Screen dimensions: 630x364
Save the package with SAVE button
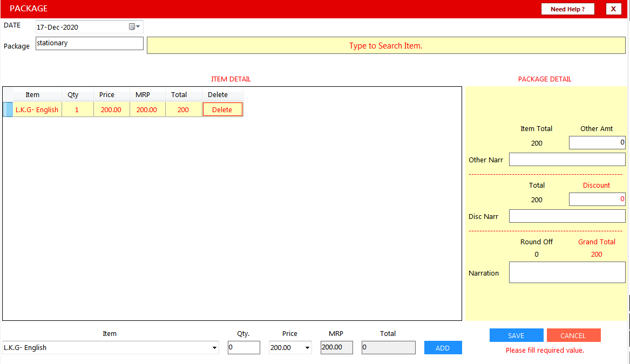(516, 335)
